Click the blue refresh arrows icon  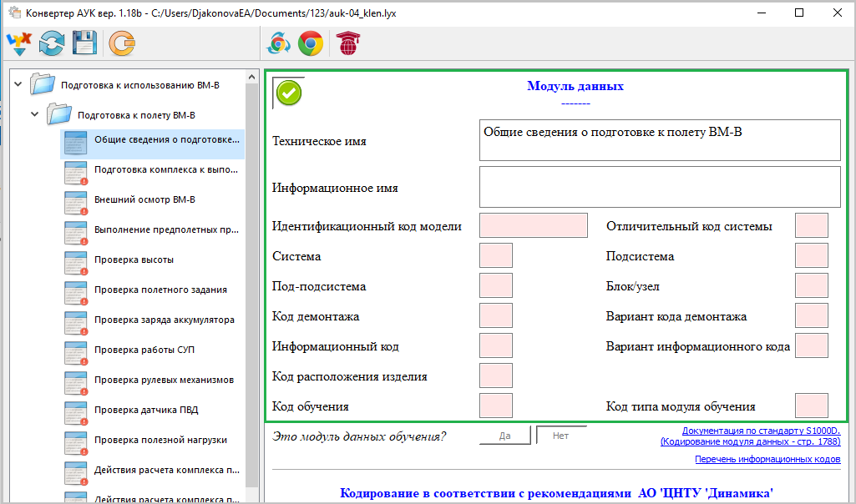coord(52,43)
